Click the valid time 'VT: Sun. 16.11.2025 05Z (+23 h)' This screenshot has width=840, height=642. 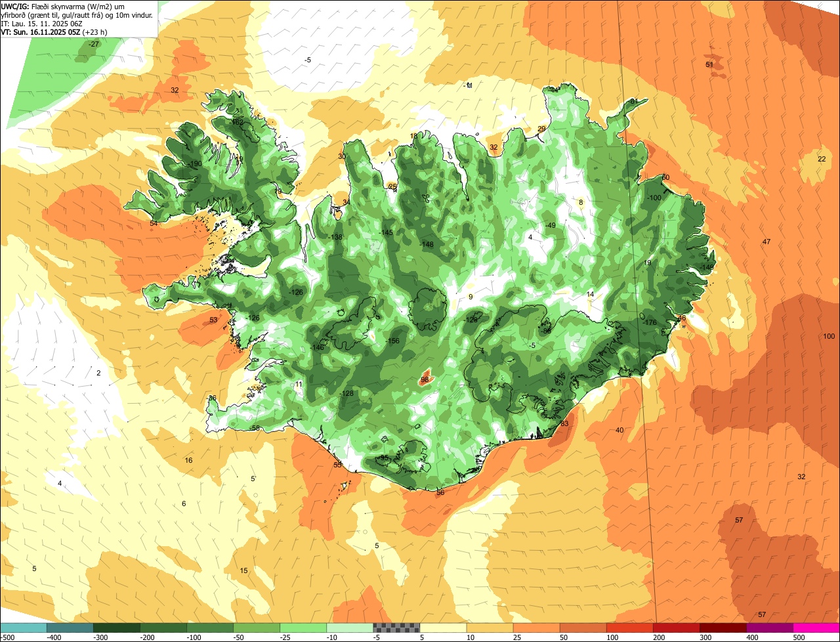54,32
